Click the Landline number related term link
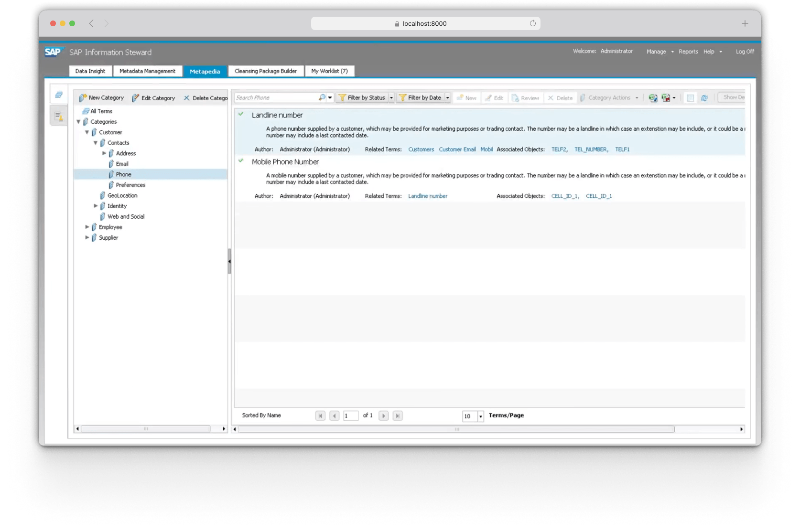The width and height of the screenshot is (800, 532). pyautogui.click(x=427, y=196)
